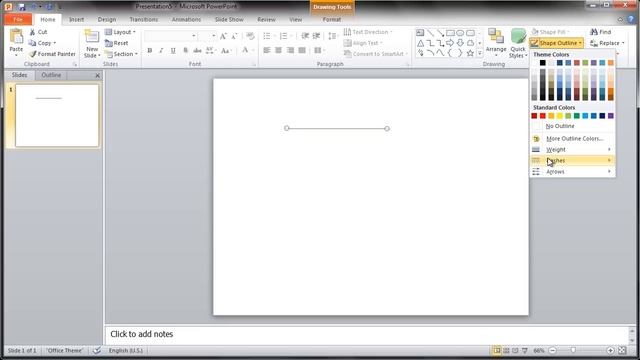Viewport: 640px width, 360px height.
Task: Click Increase List Level icon
Action: click(x=316, y=36)
